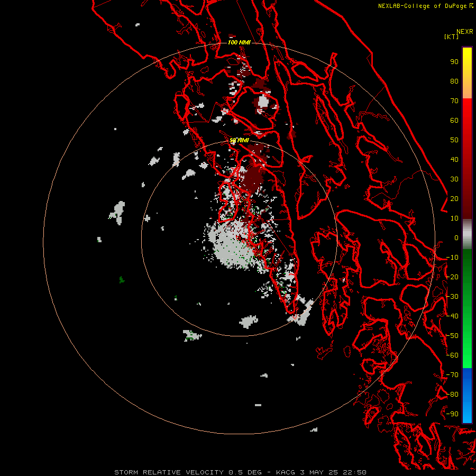This screenshot has height=476, width=476.
Task: Click the -90 value on velocity scale
Action: pyautogui.click(x=452, y=414)
